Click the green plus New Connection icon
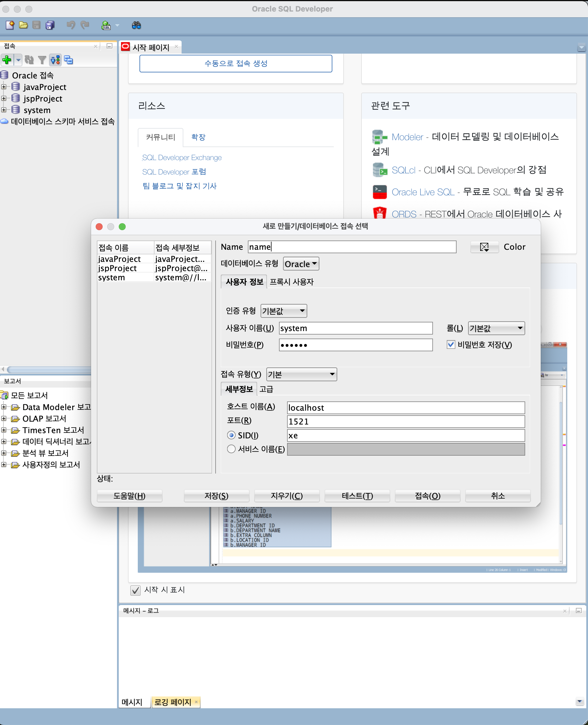Screen dimensions: 588x725 click(x=7, y=60)
